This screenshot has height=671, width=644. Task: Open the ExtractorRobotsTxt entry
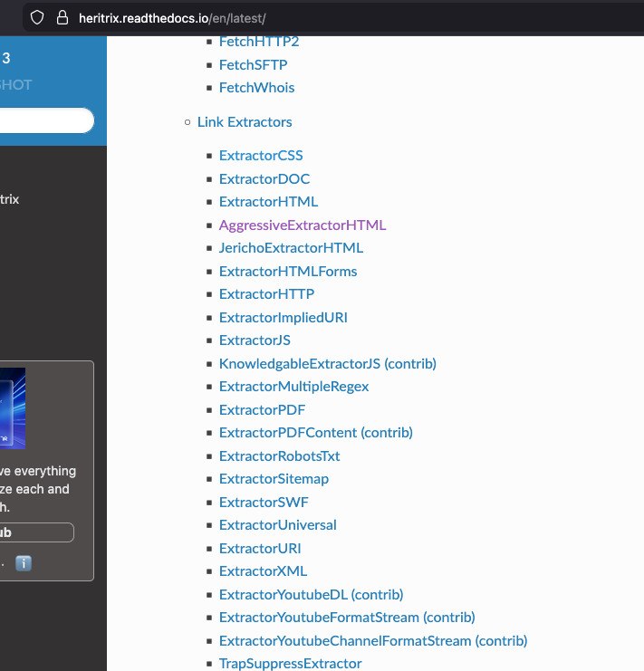click(x=279, y=455)
